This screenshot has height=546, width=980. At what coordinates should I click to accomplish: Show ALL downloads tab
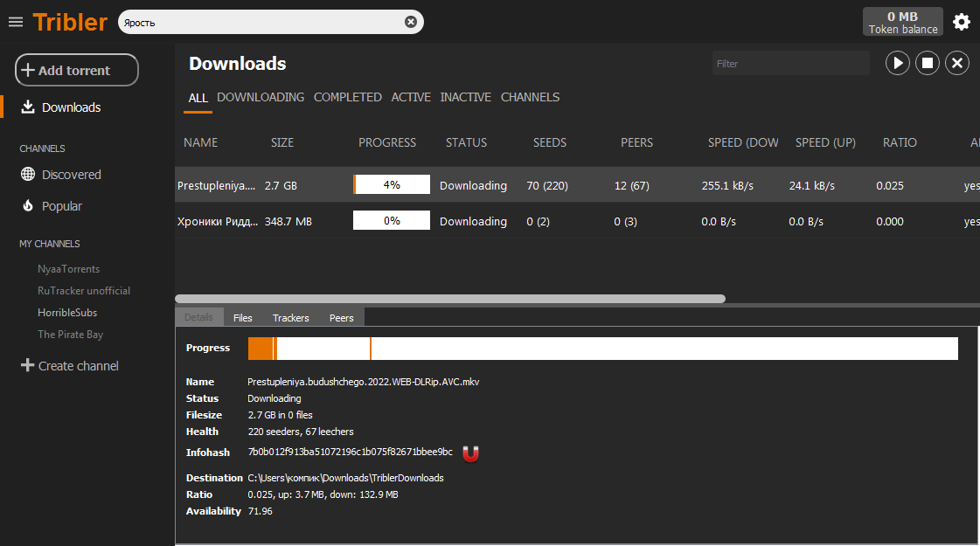(198, 98)
